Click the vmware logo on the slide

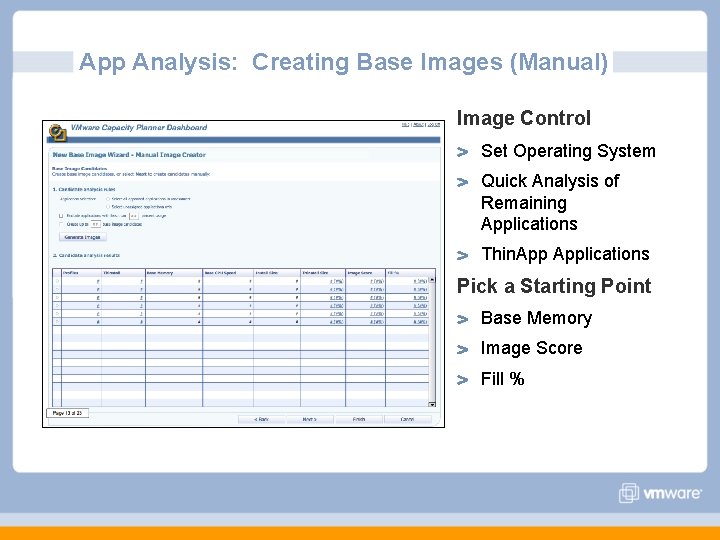[660, 493]
